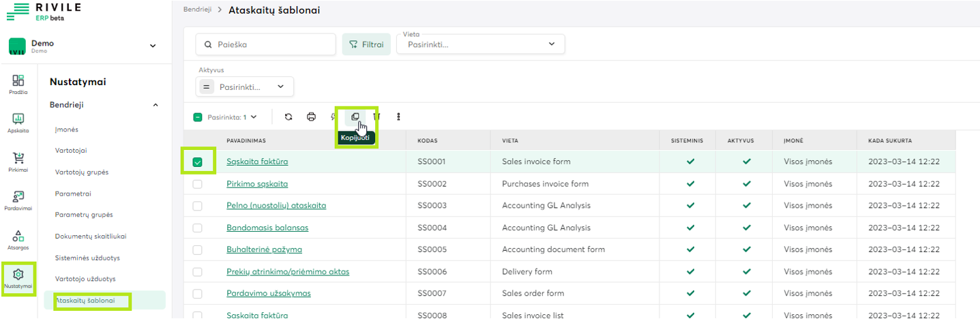
Task: Select the Bandomasis balansas row checkbox
Action: pos(198,228)
